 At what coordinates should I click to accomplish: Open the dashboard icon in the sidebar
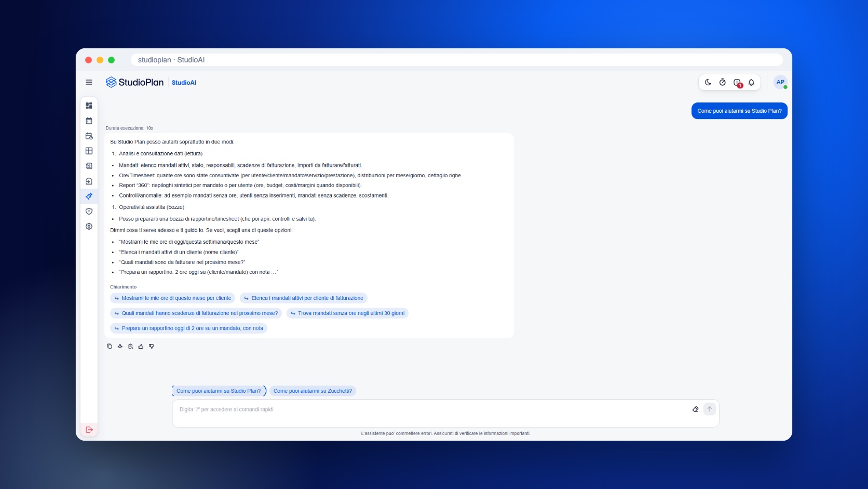tap(89, 105)
